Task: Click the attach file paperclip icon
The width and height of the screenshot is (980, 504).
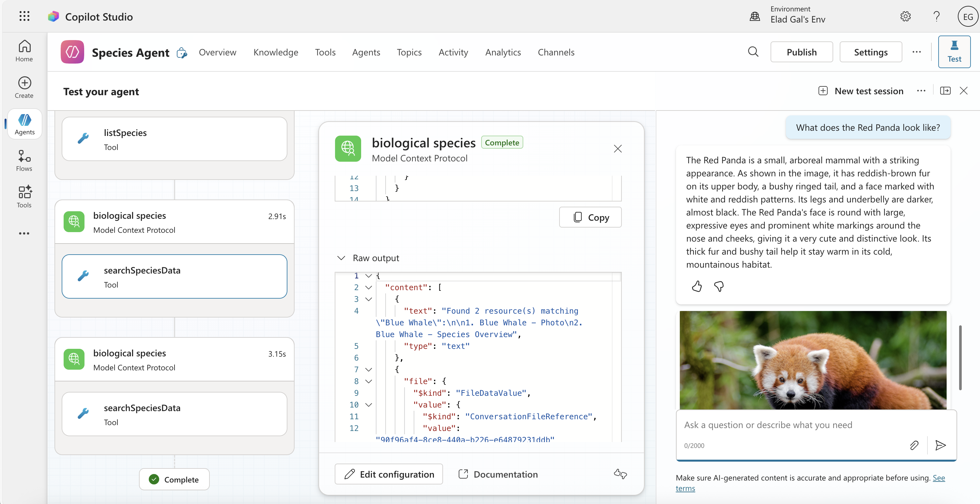Action: (914, 445)
